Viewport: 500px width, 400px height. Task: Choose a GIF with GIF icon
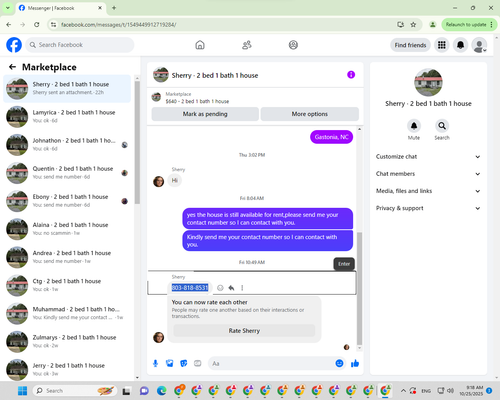coord(198,363)
